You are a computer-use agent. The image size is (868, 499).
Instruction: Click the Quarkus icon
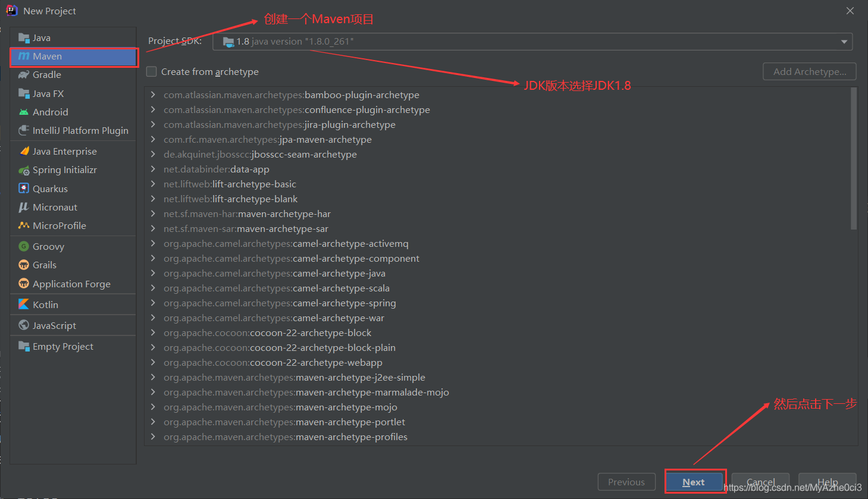point(24,189)
